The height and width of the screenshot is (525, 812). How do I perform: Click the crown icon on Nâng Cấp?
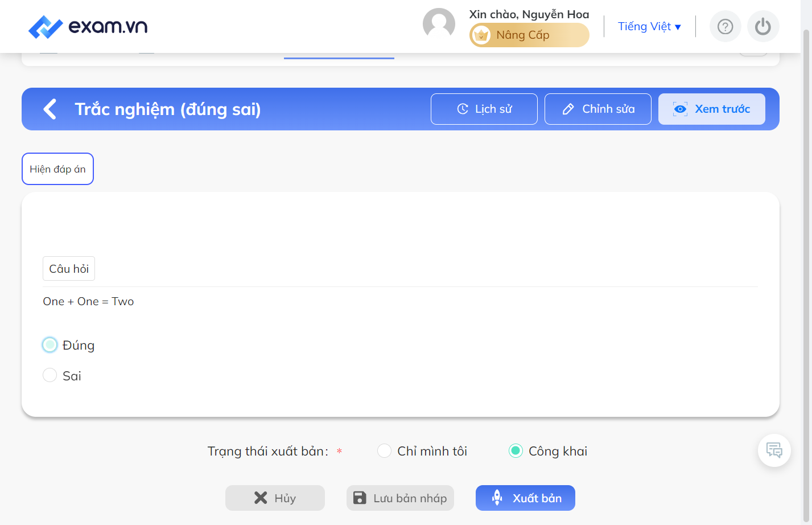pos(481,35)
